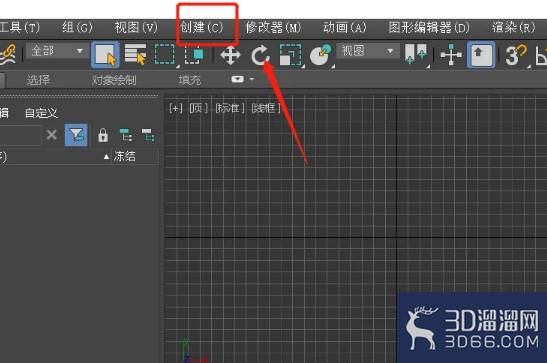Image resolution: width=547 pixels, height=363 pixels.
Task: Toggle the 3D Snaps icon
Action: point(516,55)
